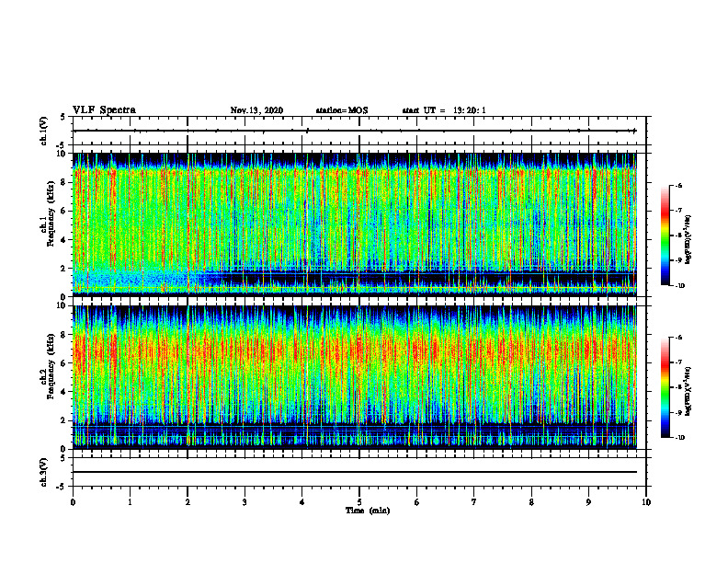
Task: Select the "start UT = 13:20: 1" text
Action: (444, 110)
